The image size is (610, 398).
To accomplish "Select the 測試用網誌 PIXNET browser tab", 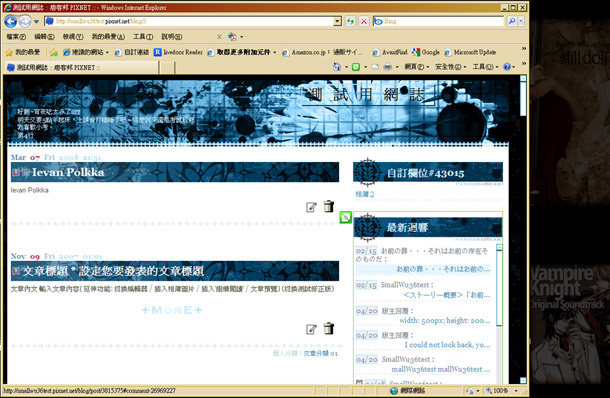I will 81,67.
